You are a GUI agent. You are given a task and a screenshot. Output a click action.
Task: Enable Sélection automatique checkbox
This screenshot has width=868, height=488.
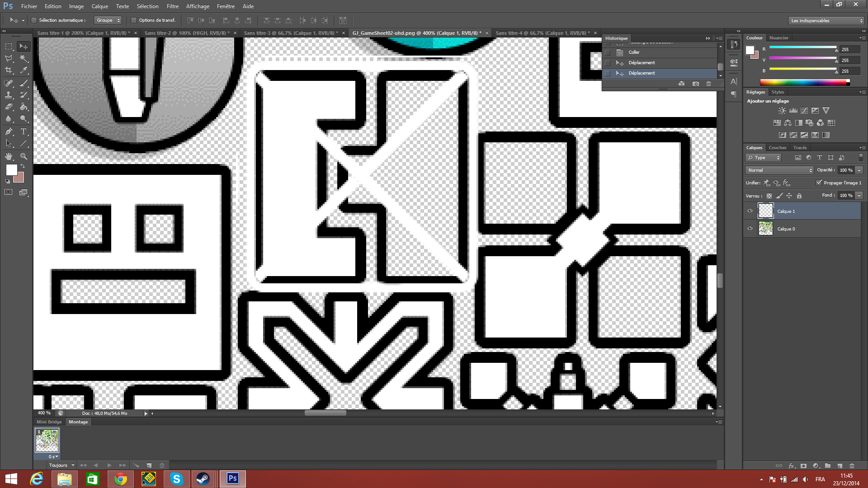coord(34,20)
